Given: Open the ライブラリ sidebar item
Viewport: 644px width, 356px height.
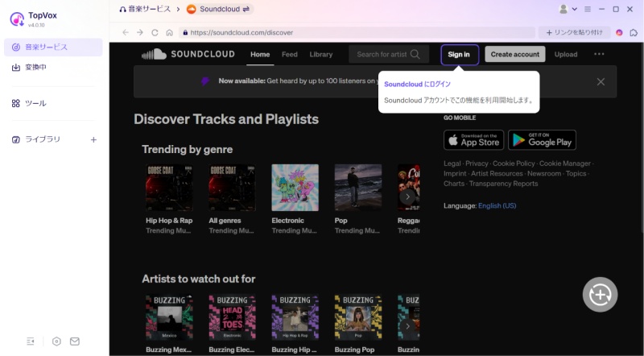Looking at the screenshot, I should 43,139.
